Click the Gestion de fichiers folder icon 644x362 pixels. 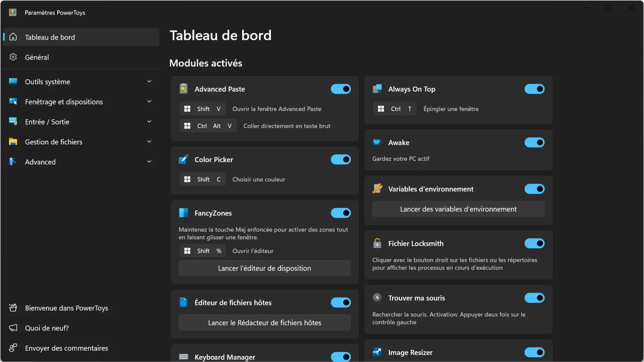[x=13, y=141]
